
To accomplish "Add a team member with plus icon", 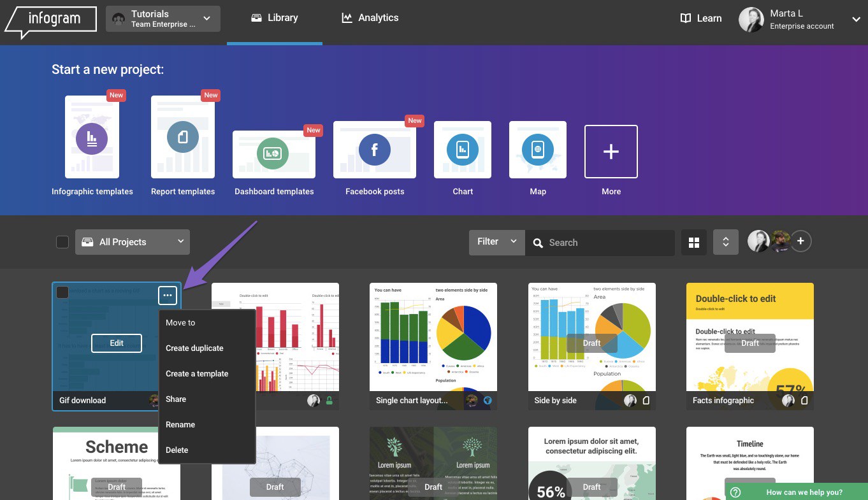I will coord(801,241).
